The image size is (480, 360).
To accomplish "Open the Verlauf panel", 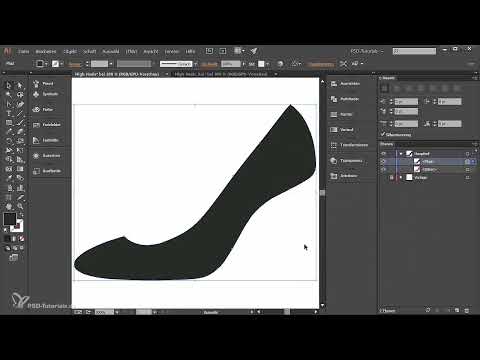I will coord(342,130).
